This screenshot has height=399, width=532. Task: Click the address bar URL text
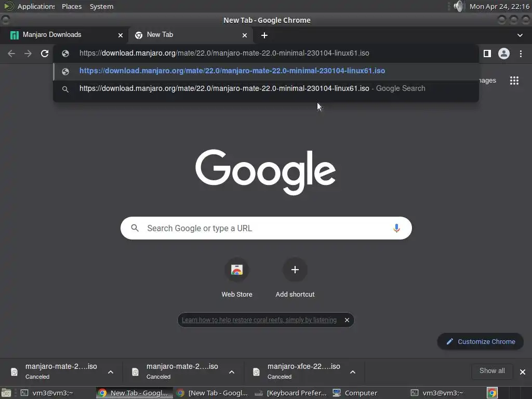pos(224,54)
